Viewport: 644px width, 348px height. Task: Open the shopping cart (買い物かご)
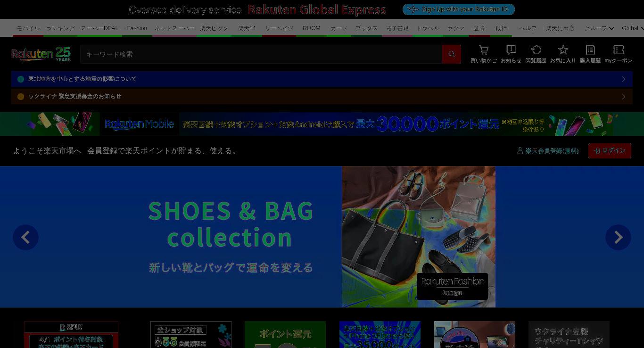point(484,54)
